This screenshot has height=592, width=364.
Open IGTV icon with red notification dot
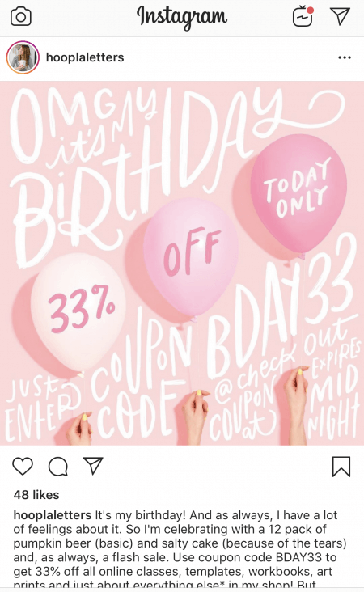point(303,17)
